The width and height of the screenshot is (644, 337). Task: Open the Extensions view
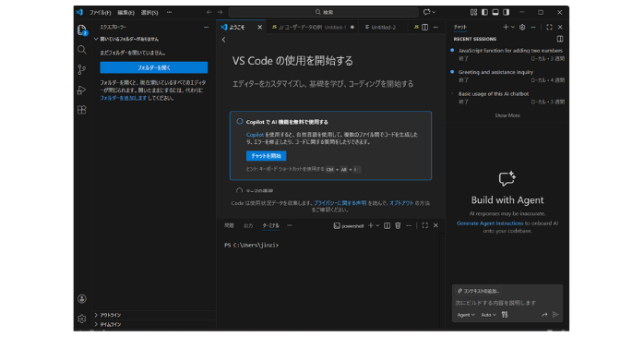(x=82, y=110)
